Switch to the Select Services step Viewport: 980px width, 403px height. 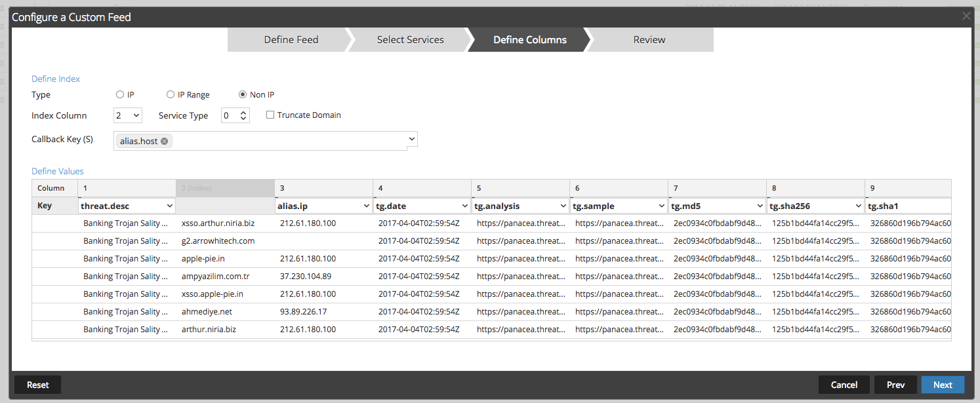pos(410,40)
